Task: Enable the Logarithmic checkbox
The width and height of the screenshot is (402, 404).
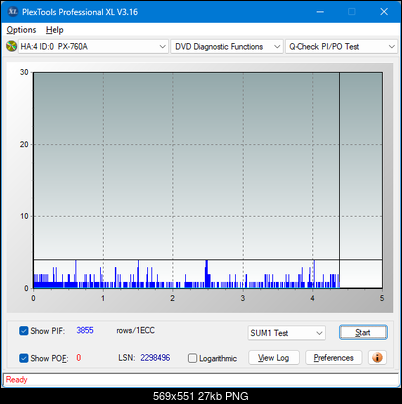Action: [192, 358]
